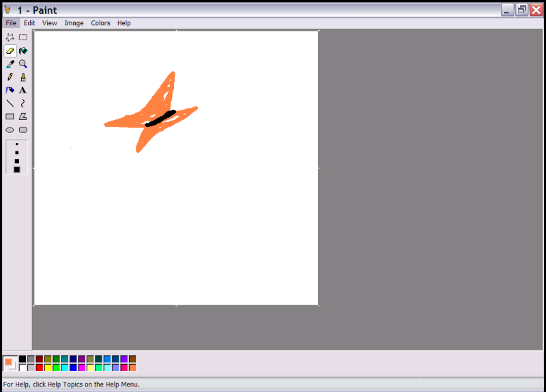Click the status bar help message text
546x392 pixels.
click(71, 385)
